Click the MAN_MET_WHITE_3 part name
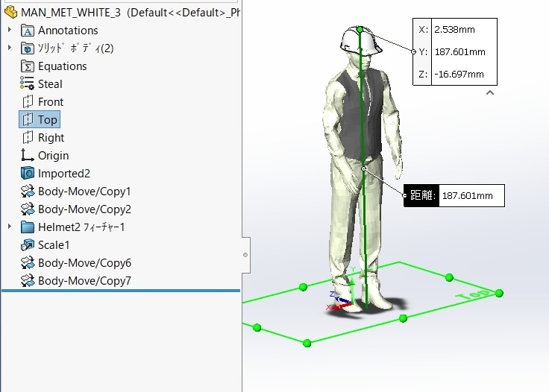 tap(71, 13)
